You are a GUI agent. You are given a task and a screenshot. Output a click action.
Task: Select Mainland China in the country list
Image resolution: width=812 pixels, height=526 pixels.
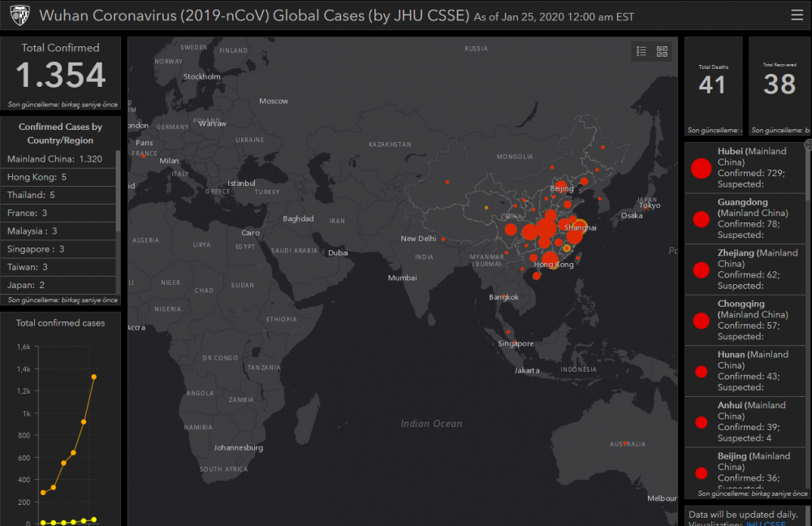point(54,159)
